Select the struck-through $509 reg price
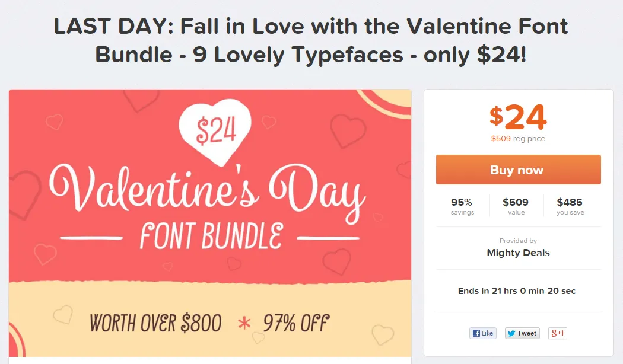 (501, 139)
